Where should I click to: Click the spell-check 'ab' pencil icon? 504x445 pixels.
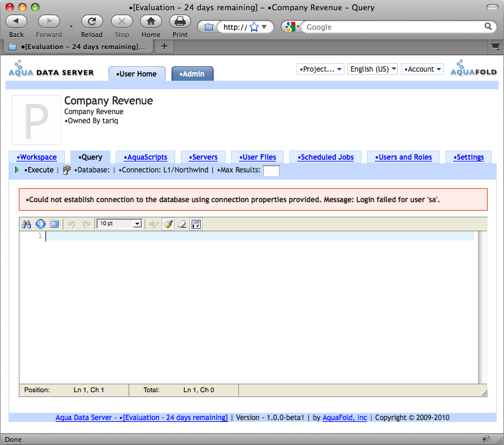153,224
